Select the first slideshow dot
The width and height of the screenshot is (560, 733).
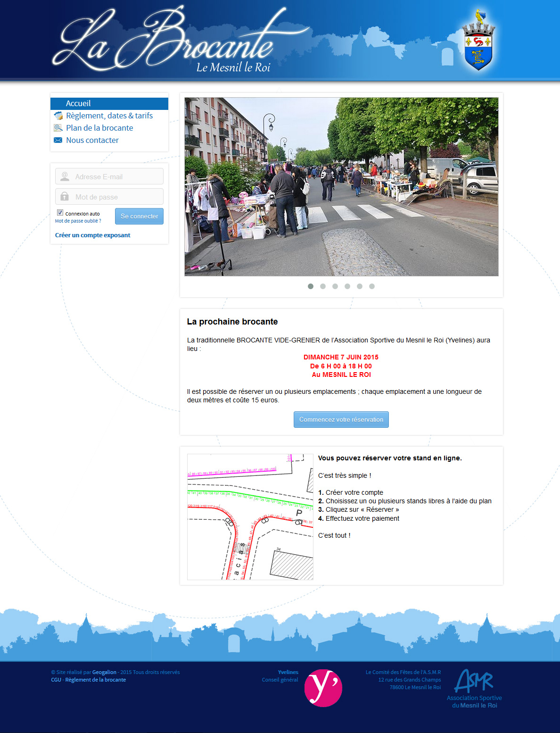311,286
